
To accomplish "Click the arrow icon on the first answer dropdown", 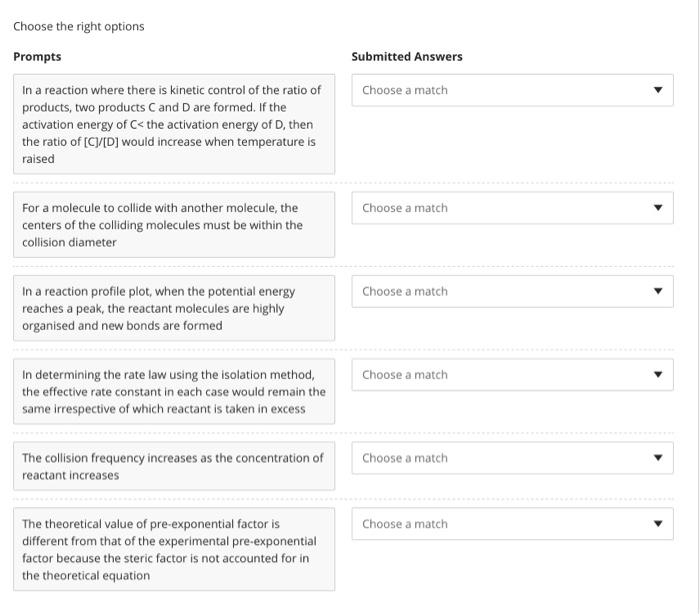I will 657,90.
